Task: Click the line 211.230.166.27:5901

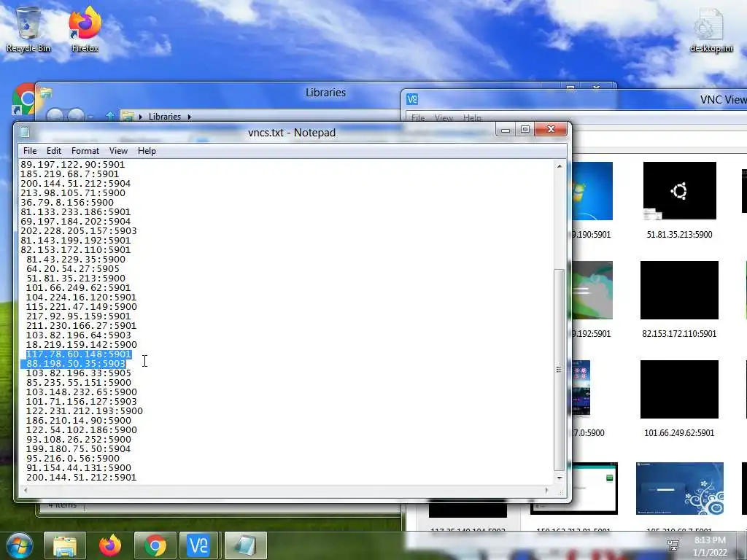Action: pos(82,326)
